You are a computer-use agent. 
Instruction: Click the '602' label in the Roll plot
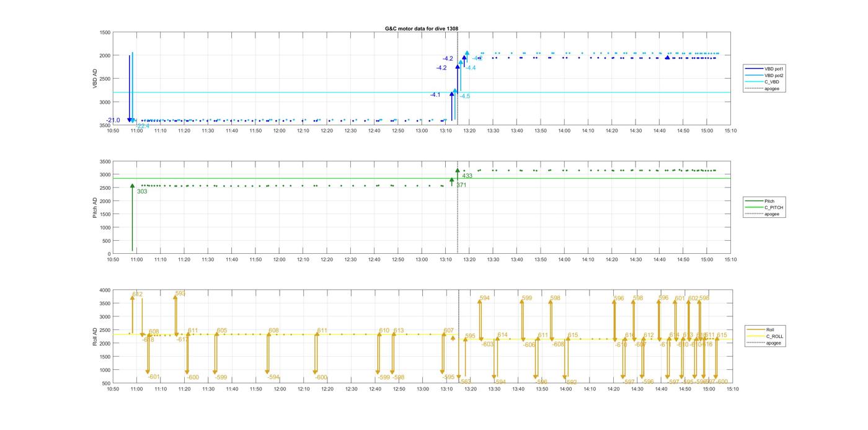693,298
